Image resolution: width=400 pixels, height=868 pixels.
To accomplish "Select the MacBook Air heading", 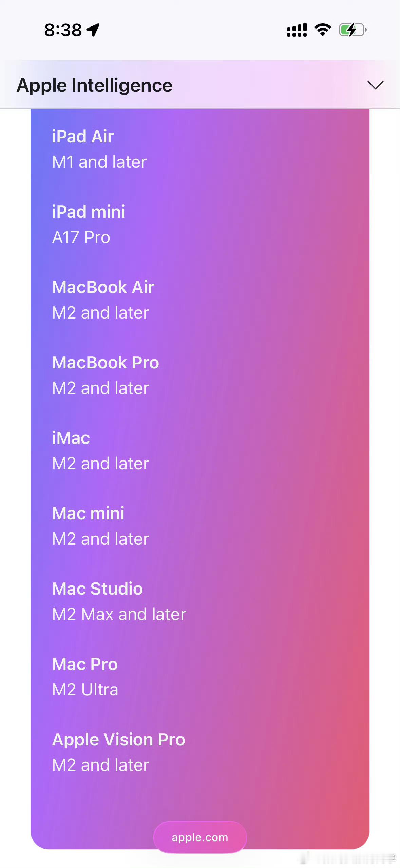I will 103,287.
